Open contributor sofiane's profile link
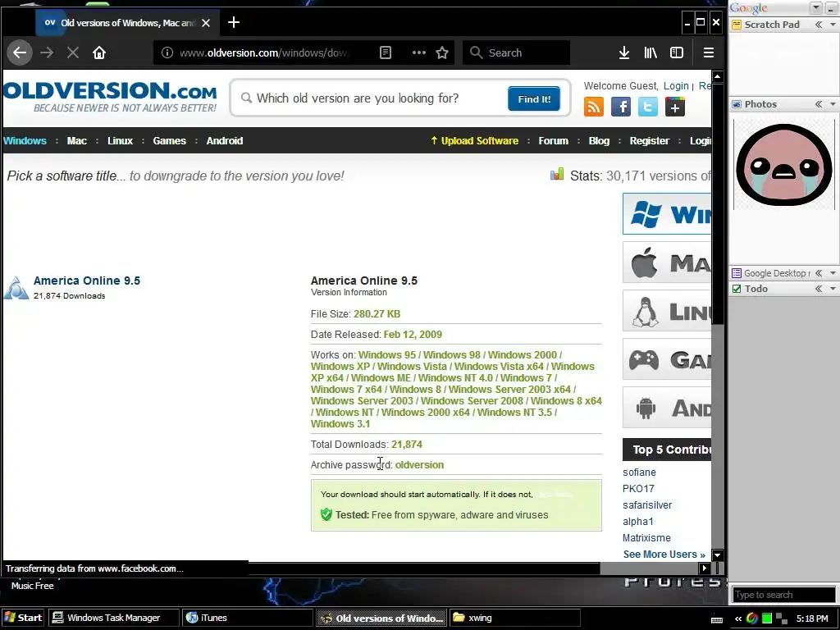 click(639, 472)
